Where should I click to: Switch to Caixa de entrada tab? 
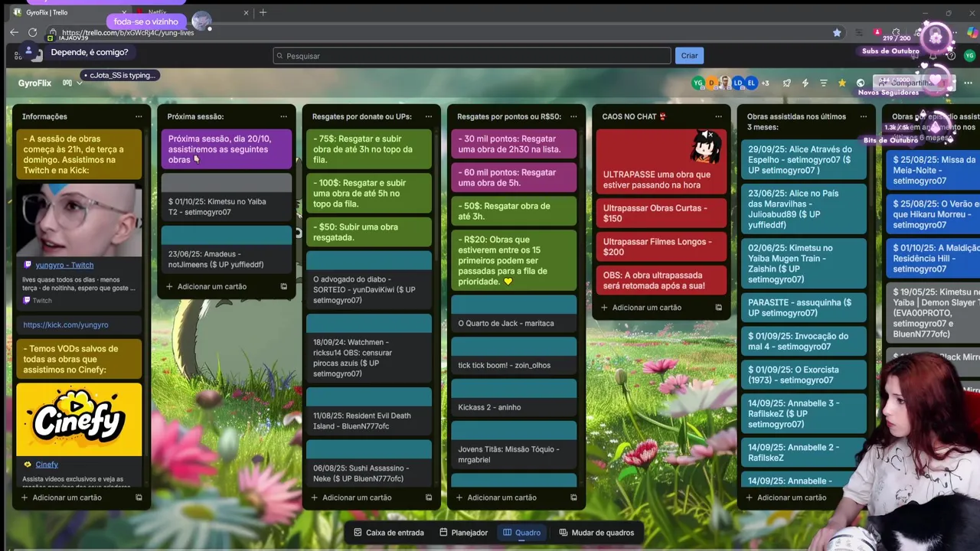coord(387,533)
